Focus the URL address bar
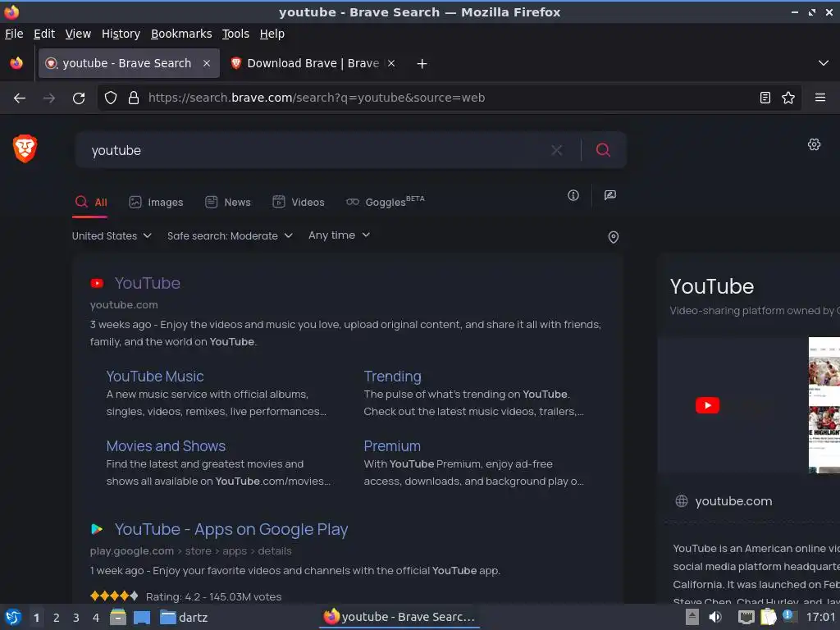 (449, 98)
